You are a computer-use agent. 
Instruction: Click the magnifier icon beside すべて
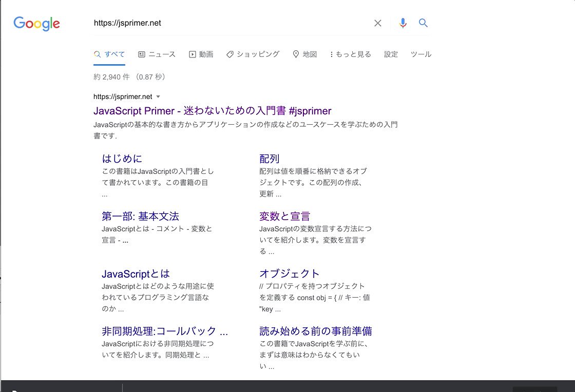pos(97,54)
